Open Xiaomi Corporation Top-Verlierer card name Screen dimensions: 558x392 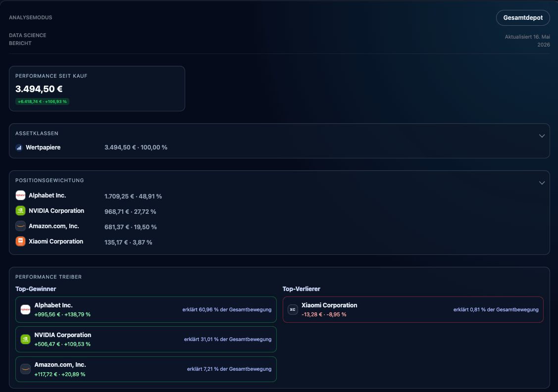click(329, 305)
